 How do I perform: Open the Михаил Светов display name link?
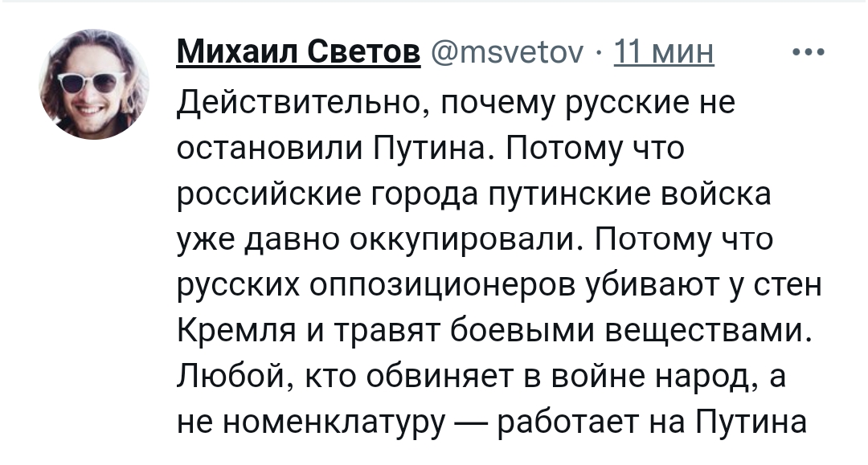(298, 53)
